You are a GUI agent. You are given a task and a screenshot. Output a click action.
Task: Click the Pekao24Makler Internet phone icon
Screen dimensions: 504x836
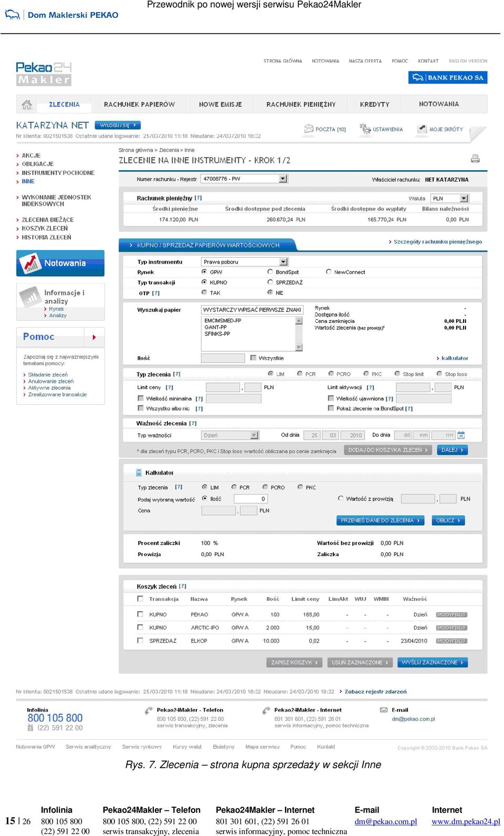266,710
